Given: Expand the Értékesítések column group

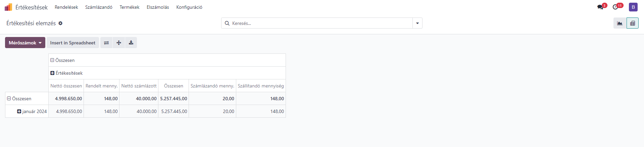Looking at the screenshot, I should [66, 73].
